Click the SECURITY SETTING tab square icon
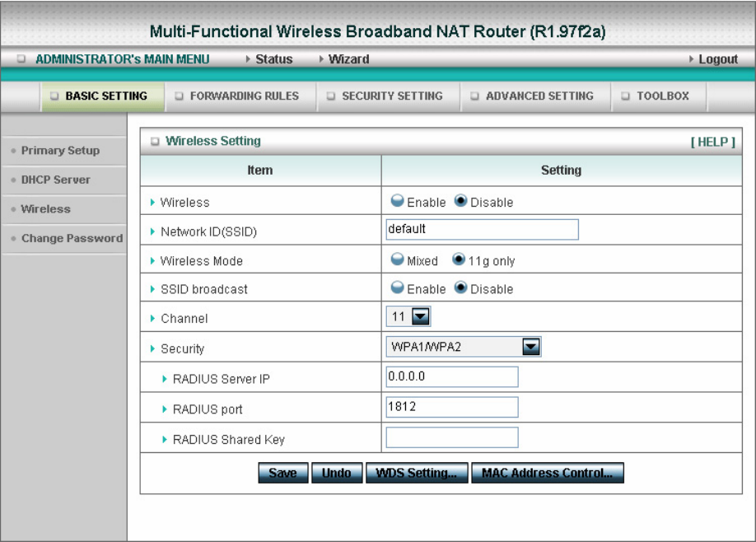This screenshot has height=542, width=756. (x=331, y=96)
